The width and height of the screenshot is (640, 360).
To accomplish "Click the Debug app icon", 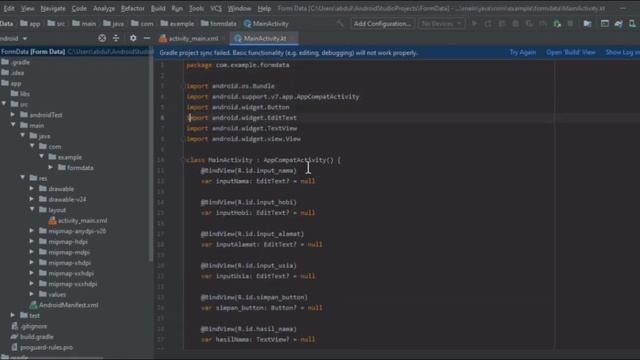I will 516,24.
